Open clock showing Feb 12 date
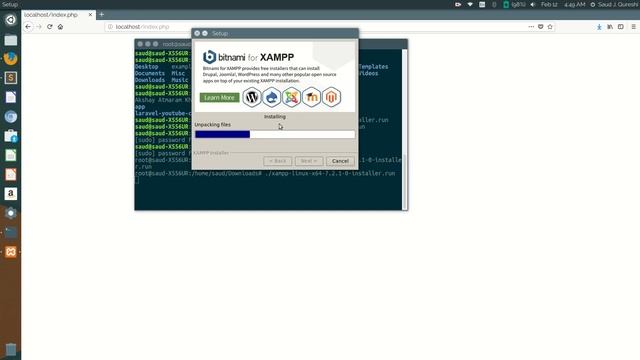This screenshot has height=360, width=640. (563, 4)
